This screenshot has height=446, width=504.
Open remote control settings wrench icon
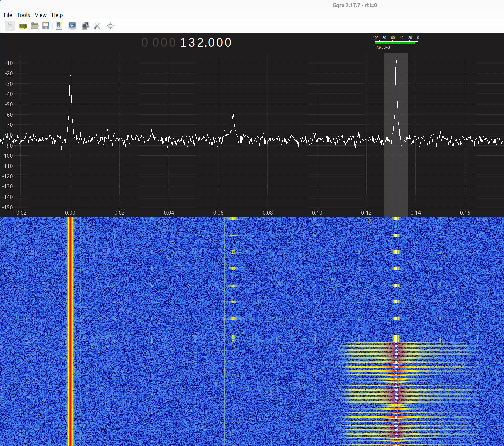[97, 26]
